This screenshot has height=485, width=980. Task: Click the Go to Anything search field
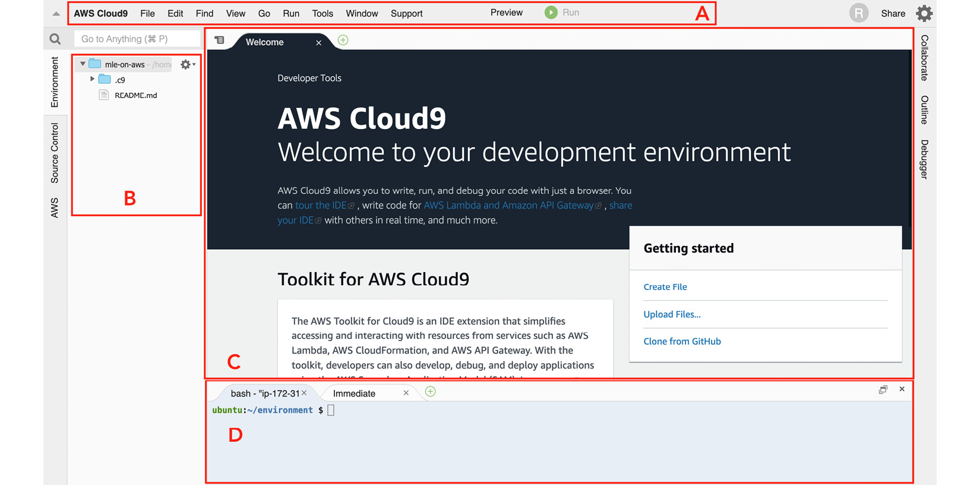click(x=137, y=39)
